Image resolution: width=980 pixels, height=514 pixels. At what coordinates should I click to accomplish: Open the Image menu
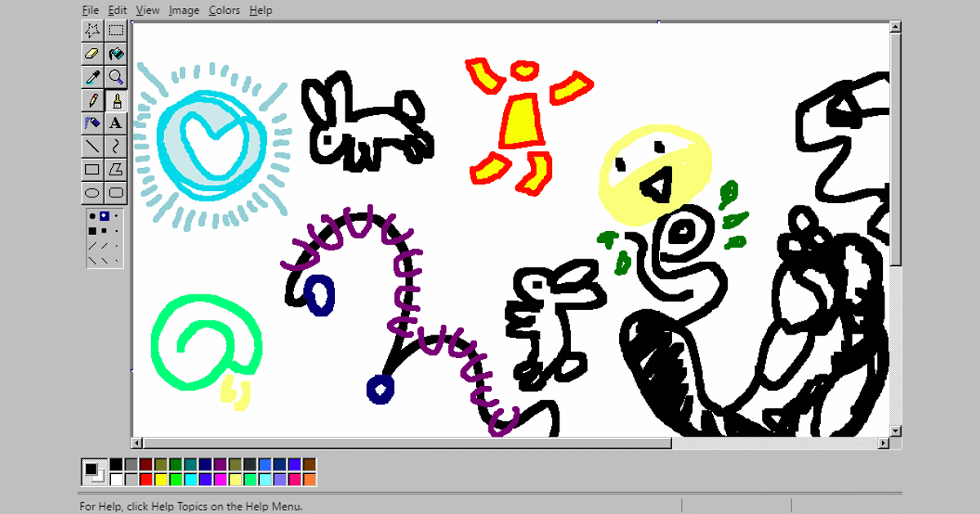coord(185,10)
